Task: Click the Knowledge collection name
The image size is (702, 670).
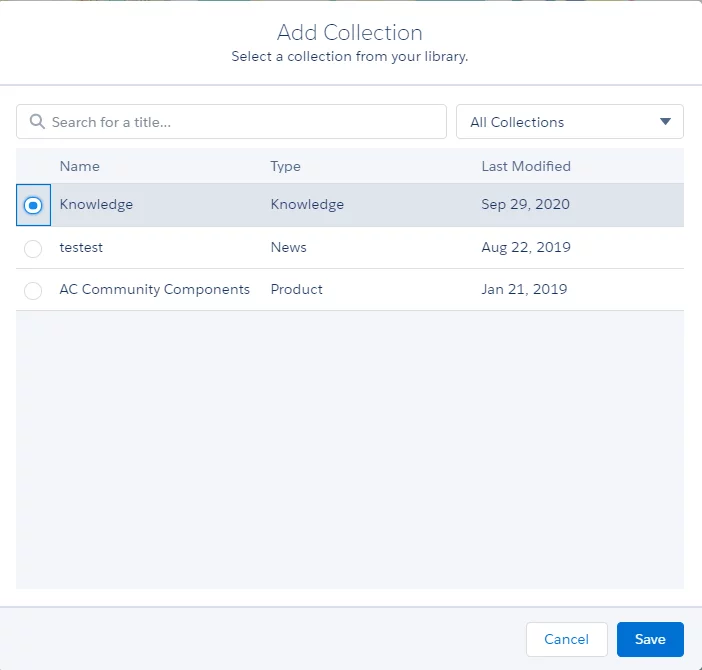Action: [x=96, y=205]
